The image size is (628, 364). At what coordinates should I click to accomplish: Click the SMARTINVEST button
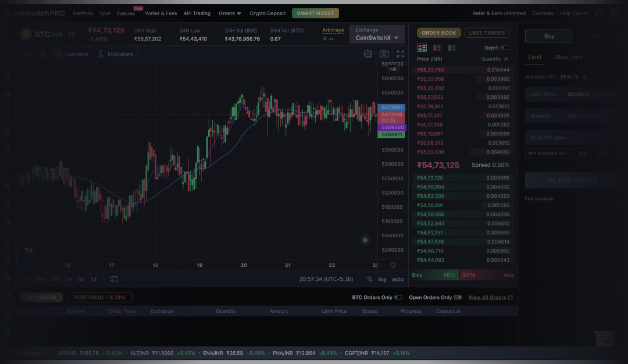tap(315, 13)
